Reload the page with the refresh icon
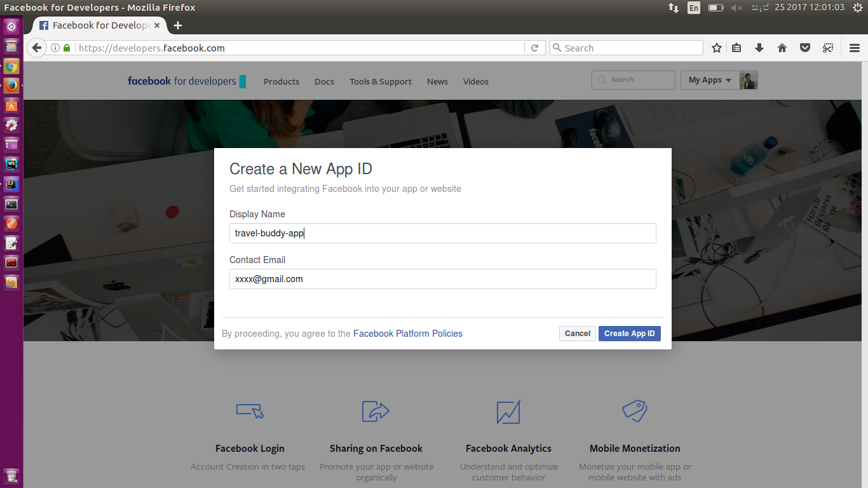868x488 pixels. pyautogui.click(x=534, y=48)
